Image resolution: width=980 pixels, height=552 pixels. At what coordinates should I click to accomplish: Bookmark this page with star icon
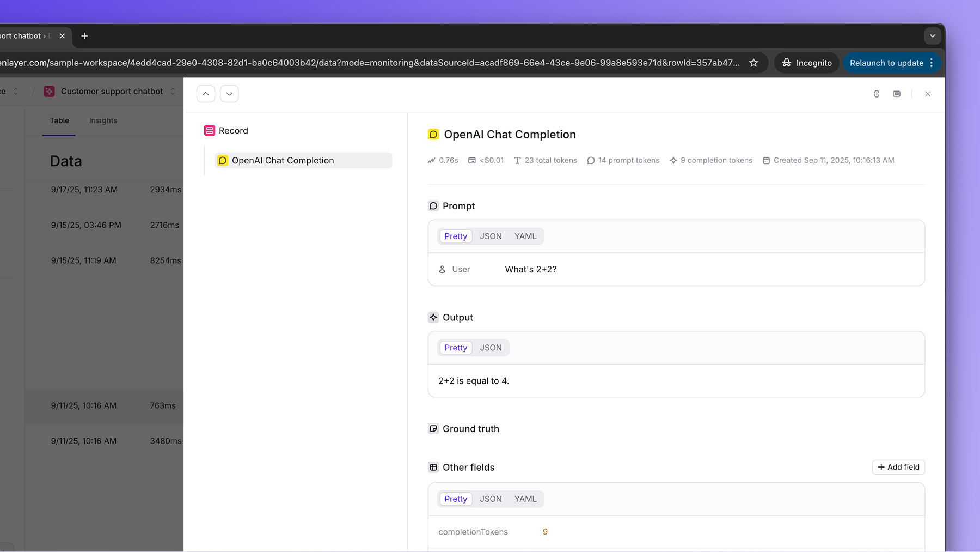pos(754,63)
